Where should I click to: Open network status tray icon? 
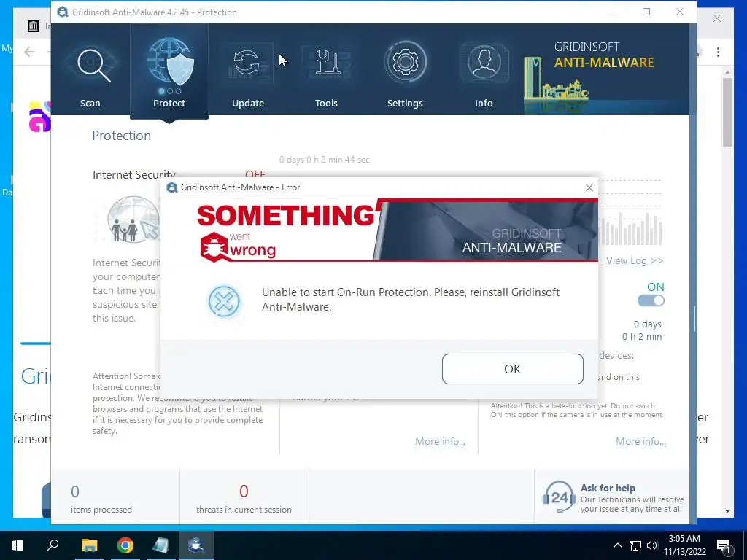(635, 545)
